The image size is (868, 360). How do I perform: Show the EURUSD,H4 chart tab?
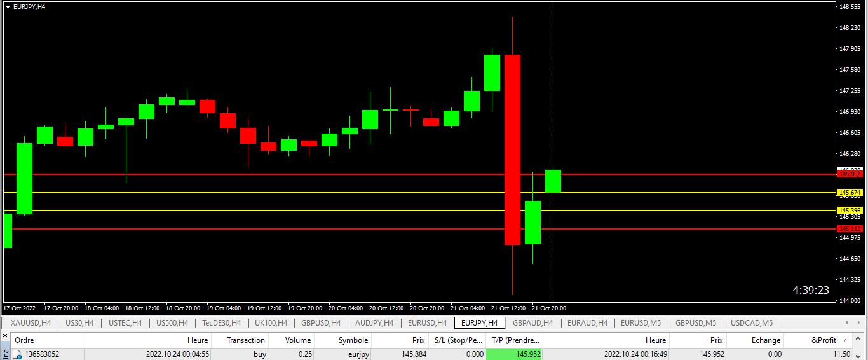point(427,322)
